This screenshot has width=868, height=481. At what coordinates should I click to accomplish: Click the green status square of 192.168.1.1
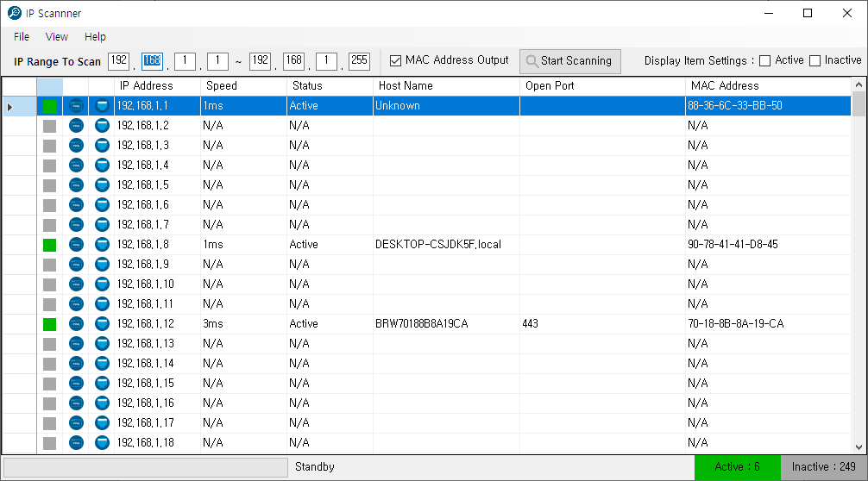pos(50,106)
